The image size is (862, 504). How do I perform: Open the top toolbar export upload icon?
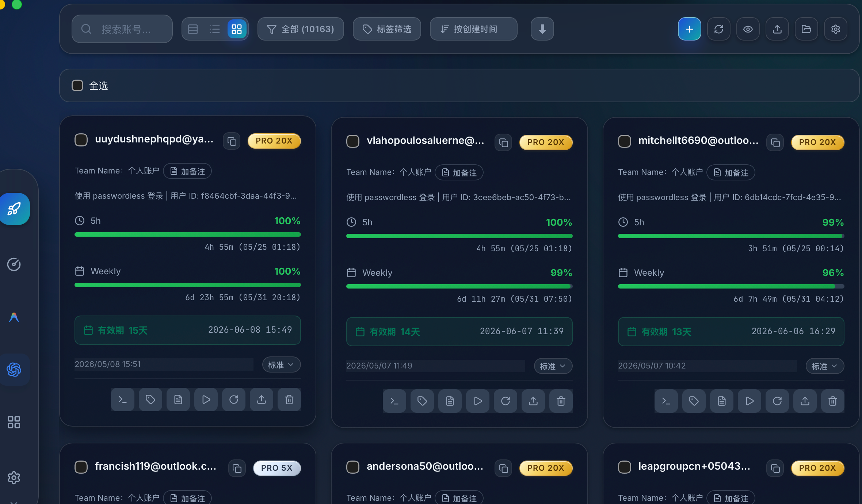777,29
